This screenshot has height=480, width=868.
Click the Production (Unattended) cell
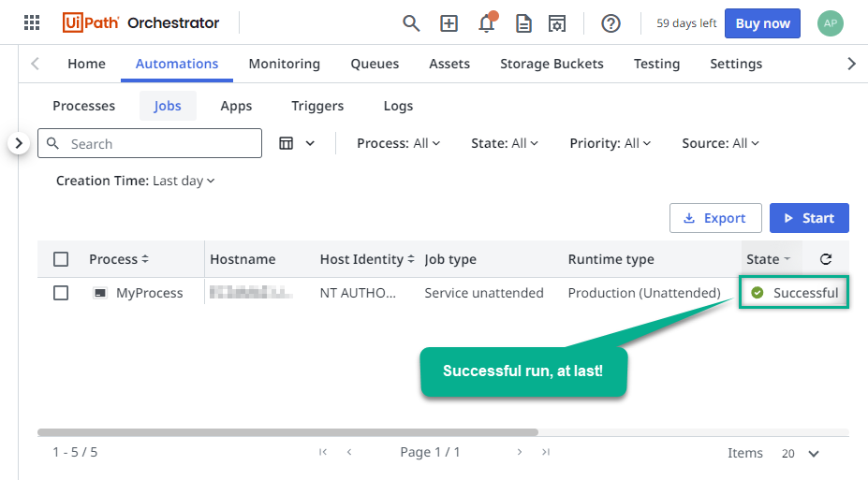pos(644,293)
